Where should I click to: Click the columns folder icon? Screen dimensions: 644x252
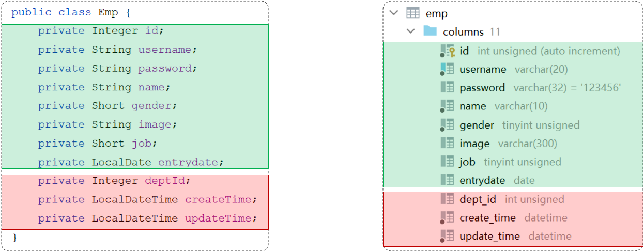pos(430,31)
